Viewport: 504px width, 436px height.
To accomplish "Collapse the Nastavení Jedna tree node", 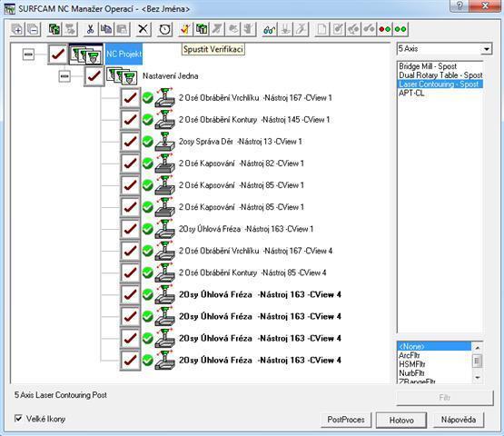I will [64, 76].
